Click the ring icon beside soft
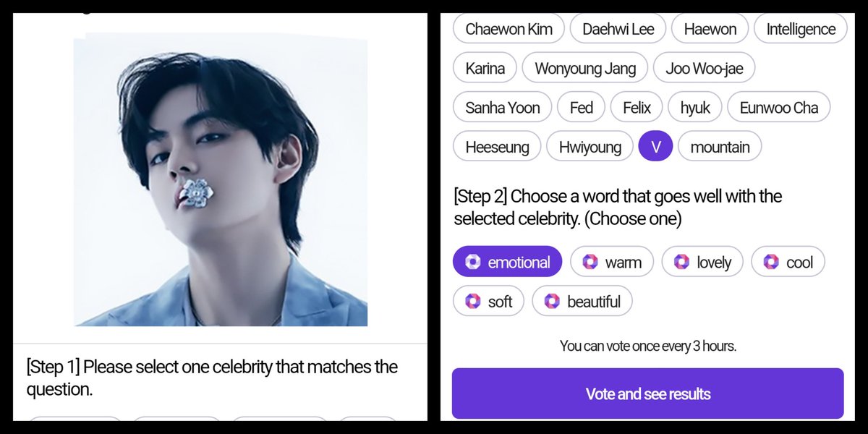Viewport: 868px width, 434px height. (x=473, y=301)
